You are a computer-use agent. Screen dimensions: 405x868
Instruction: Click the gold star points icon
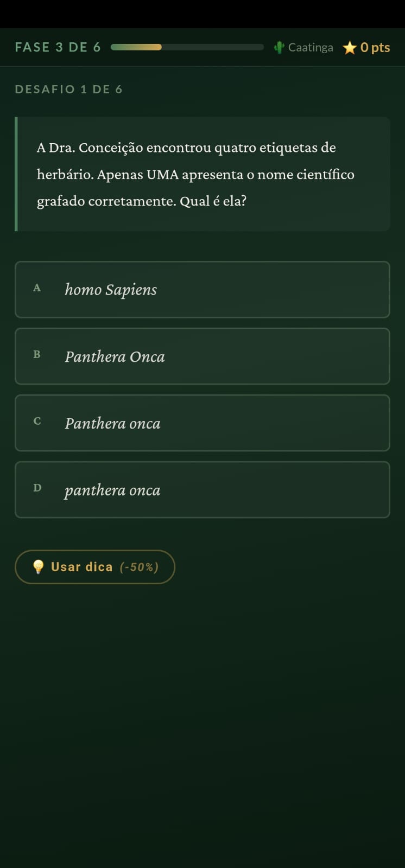click(x=350, y=48)
